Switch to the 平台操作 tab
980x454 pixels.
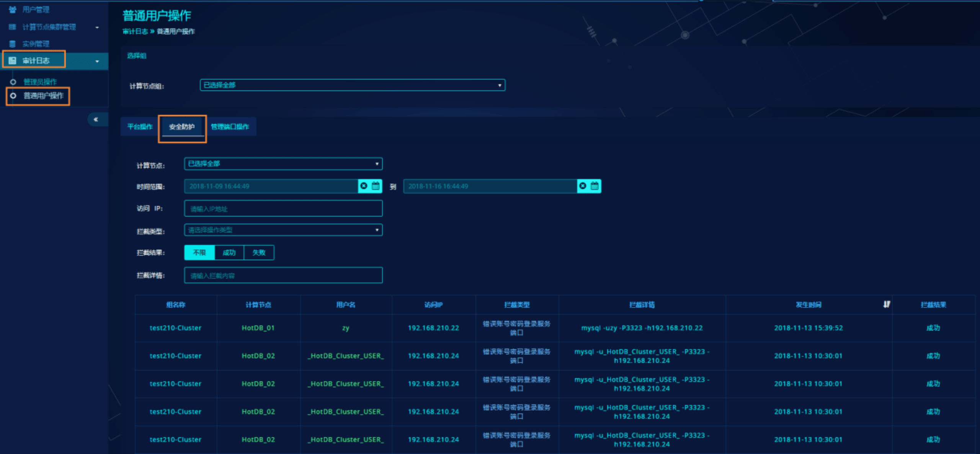(140, 127)
